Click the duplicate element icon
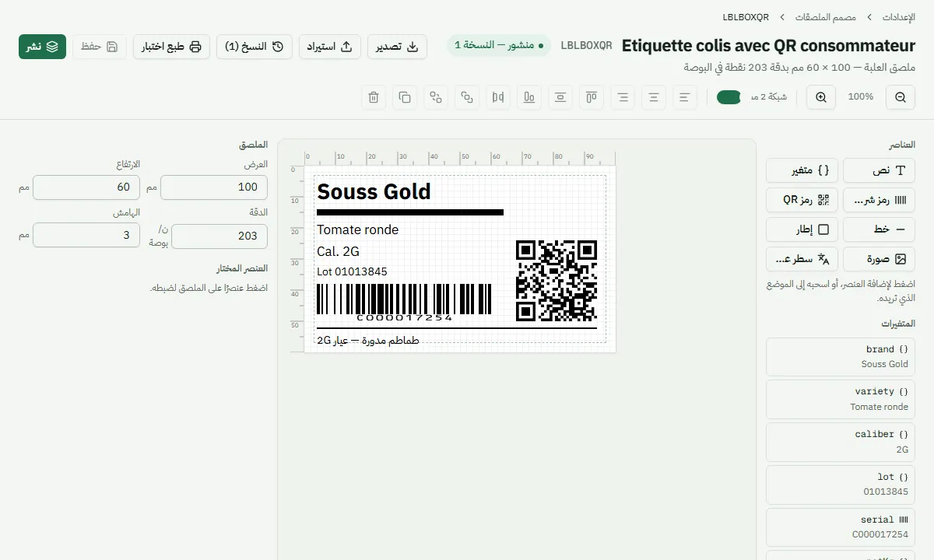 405,97
